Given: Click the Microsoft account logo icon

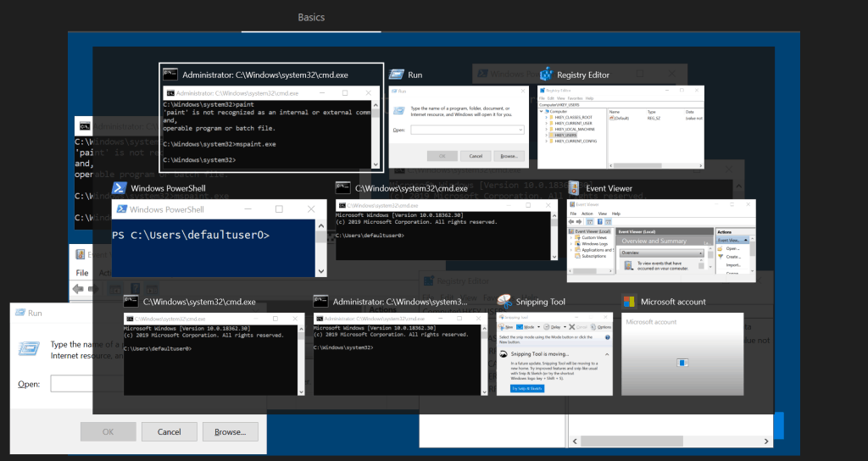Looking at the screenshot, I should point(629,302).
